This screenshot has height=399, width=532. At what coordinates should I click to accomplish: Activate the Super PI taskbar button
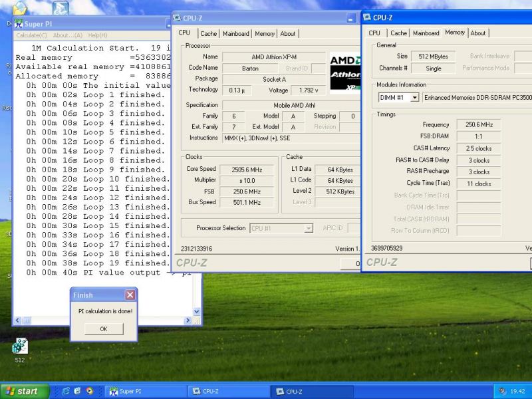point(145,391)
